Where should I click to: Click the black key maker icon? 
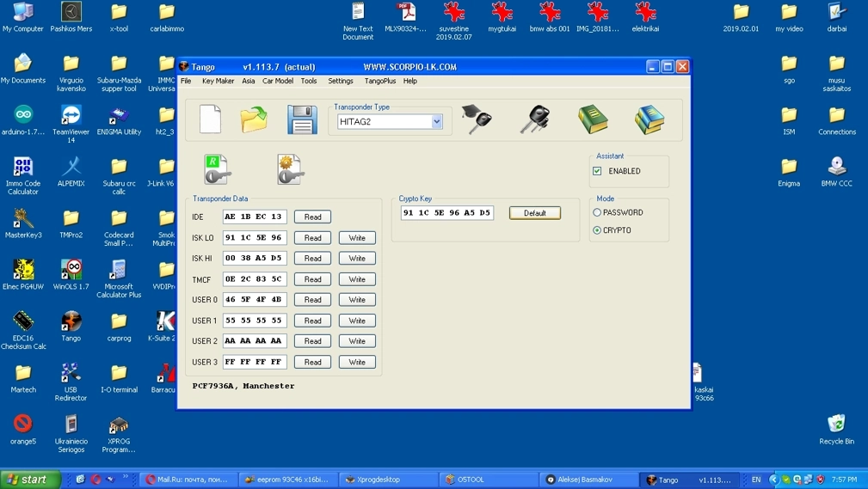click(535, 119)
